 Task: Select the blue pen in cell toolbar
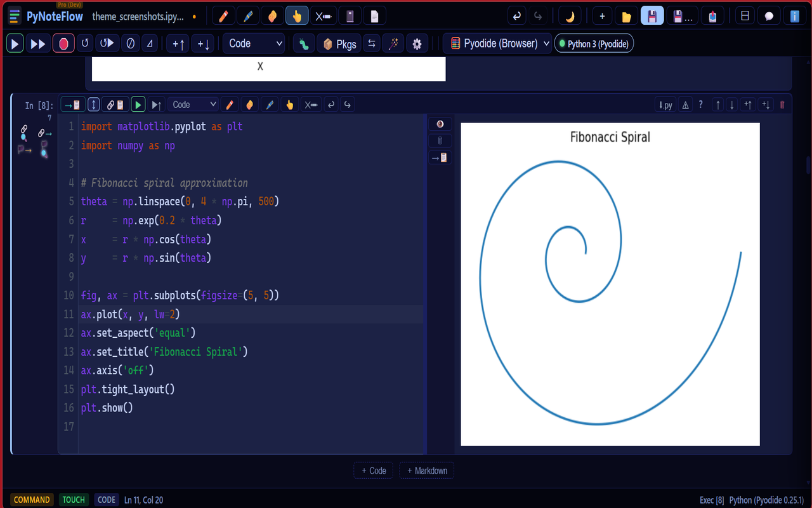[270, 105]
